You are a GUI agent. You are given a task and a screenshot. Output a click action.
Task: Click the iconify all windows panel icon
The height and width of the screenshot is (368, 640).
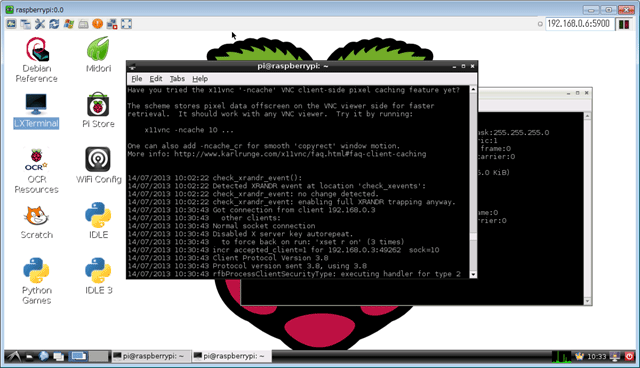click(58, 357)
